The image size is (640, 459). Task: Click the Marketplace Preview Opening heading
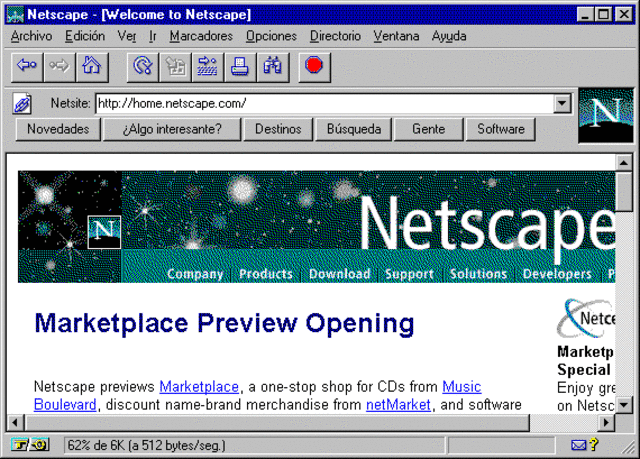click(224, 324)
